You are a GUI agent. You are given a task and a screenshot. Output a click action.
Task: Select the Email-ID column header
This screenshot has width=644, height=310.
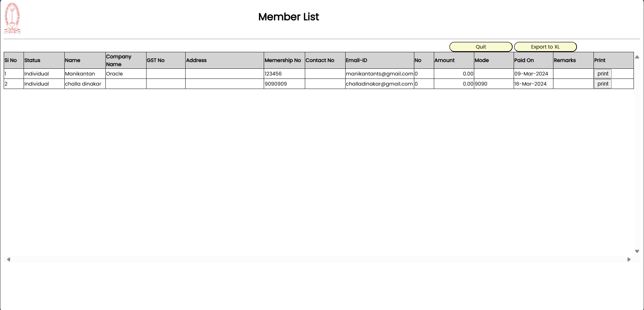click(356, 60)
